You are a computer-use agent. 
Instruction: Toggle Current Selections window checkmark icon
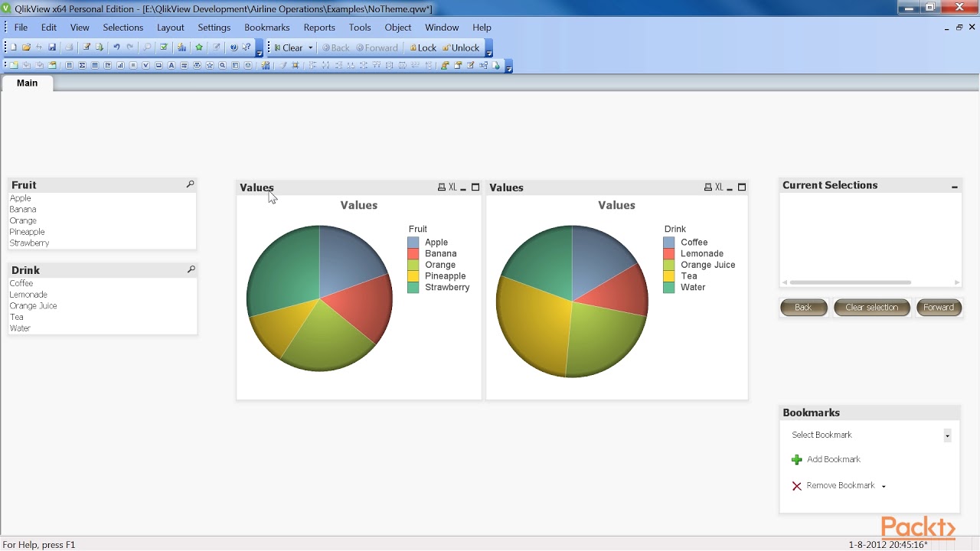click(x=164, y=47)
